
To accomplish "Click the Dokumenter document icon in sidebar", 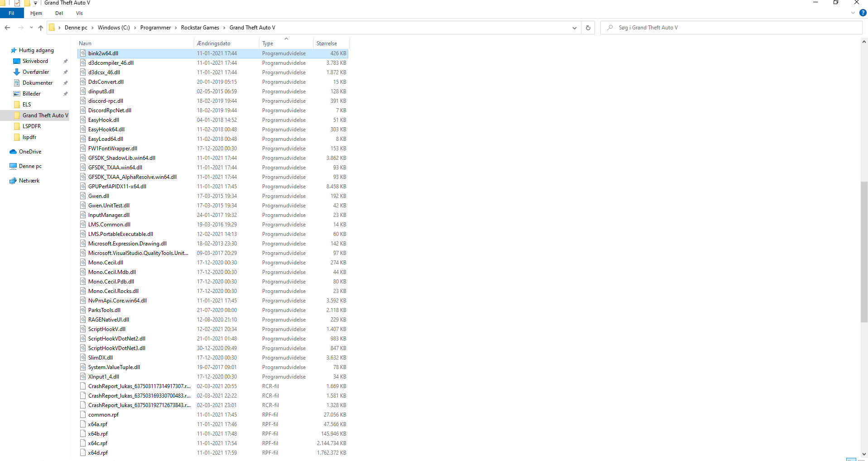I will tap(17, 83).
